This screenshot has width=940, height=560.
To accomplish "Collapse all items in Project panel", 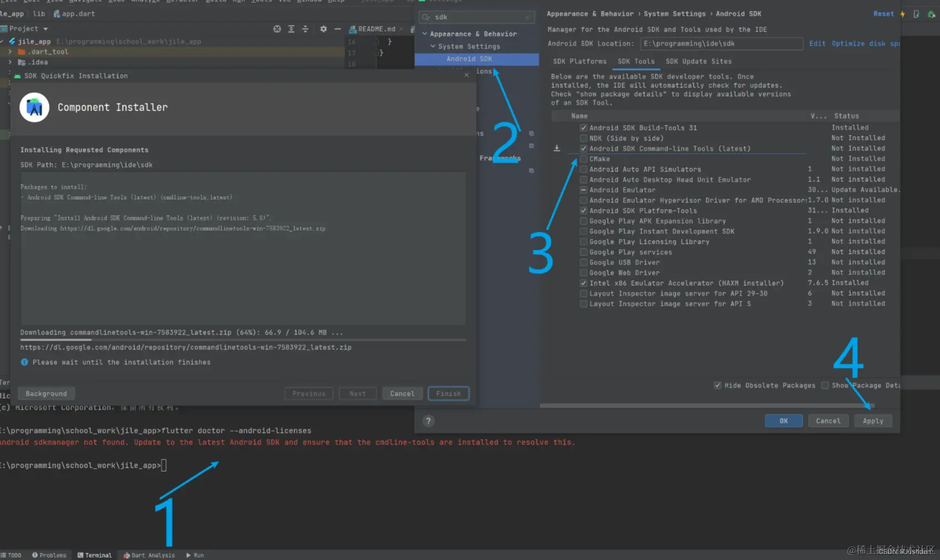I will [x=305, y=29].
